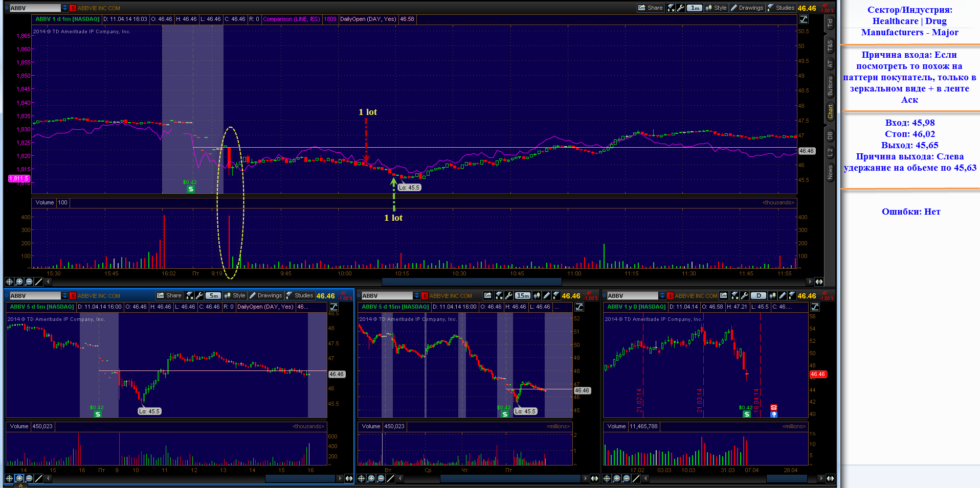This screenshot has height=488, width=980.
Task: Click share icon in daily chart toolbar
Action: pyautogui.click(x=723, y=295)
